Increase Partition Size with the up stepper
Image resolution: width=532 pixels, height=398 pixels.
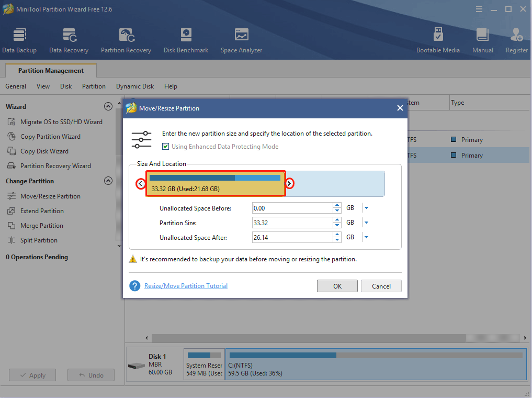(337, 220)
